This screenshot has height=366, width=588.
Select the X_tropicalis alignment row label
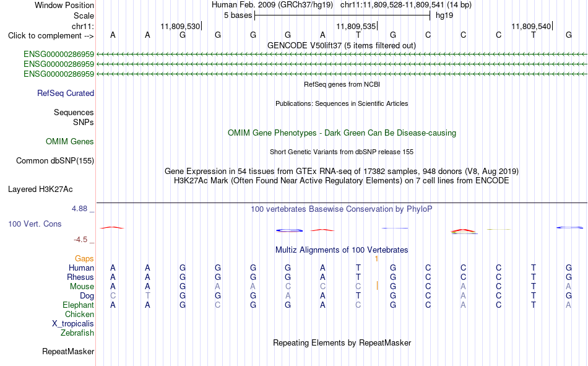(x=73, y=324)
